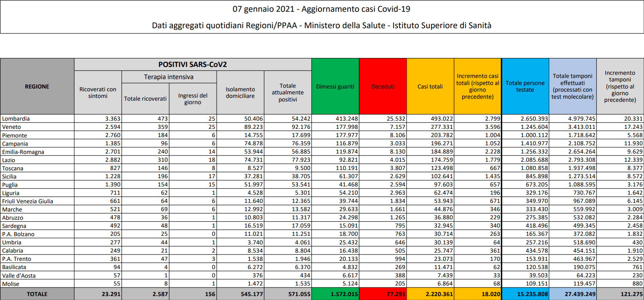644x300 pixels.
Task: Click the POSITIVI SARS-CoV2 group header
Action: coord(192,65)
